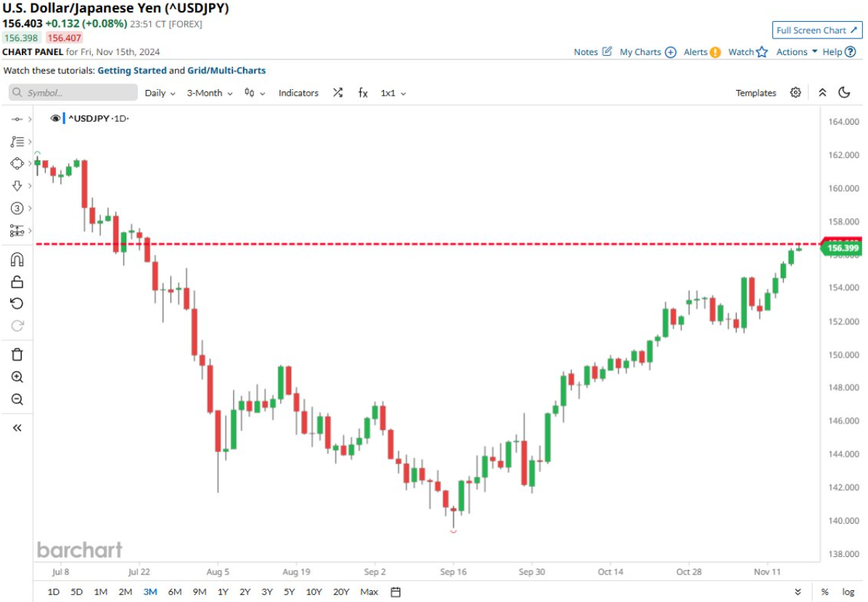The image size is (868, 602).
Task: Select the 3M range tab
Action: tap(150, 592)
